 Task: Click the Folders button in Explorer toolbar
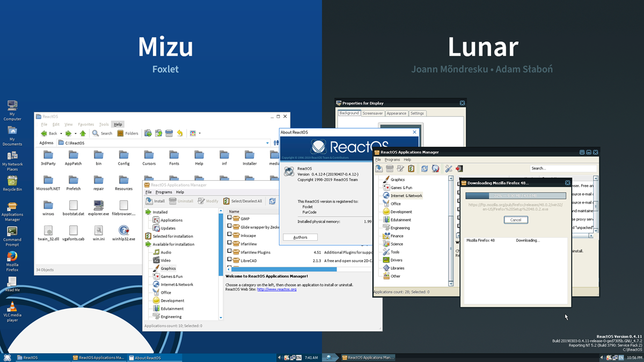[128, 133]
